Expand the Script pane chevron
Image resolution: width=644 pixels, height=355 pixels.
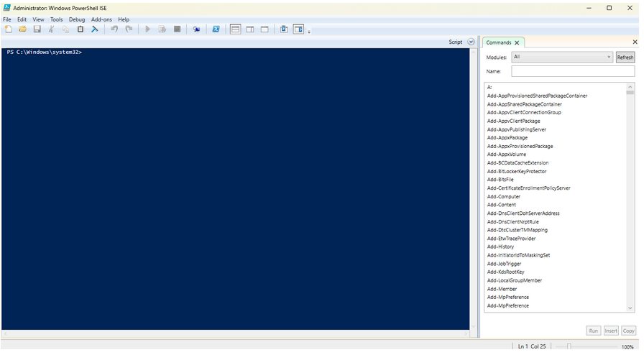(471, 42)
